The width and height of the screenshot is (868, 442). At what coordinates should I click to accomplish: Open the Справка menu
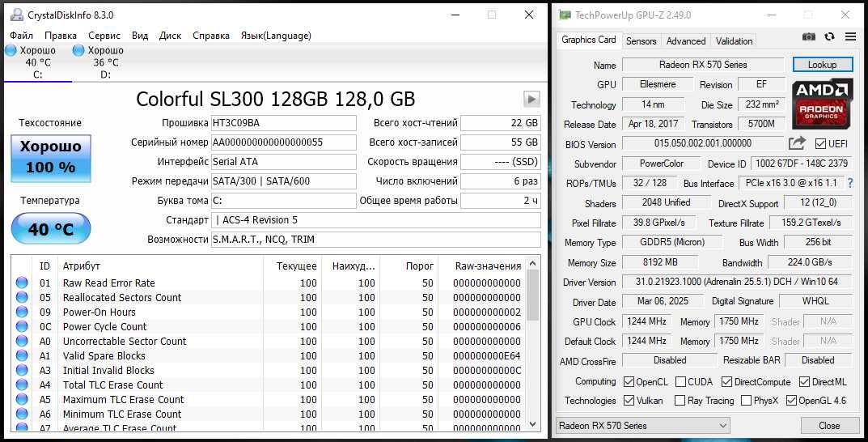211,36
